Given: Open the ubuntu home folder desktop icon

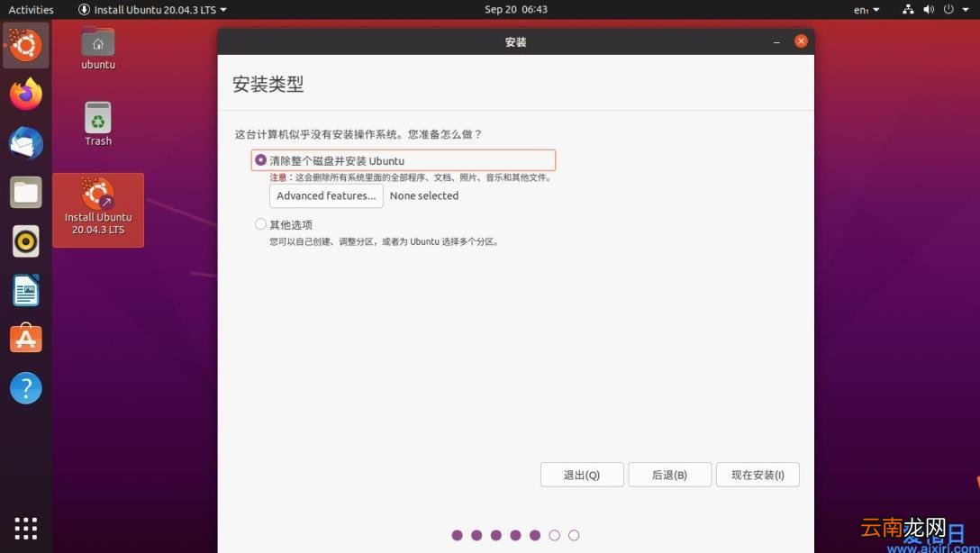Looking at the screenshot, I should point(98,48).
